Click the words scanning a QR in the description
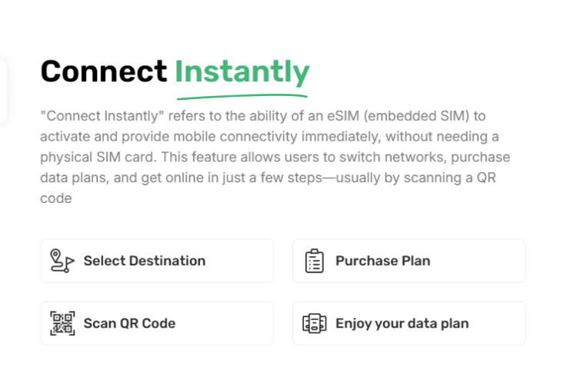The height and width of the screenshot is (392, 577). (x=450, y=178)
